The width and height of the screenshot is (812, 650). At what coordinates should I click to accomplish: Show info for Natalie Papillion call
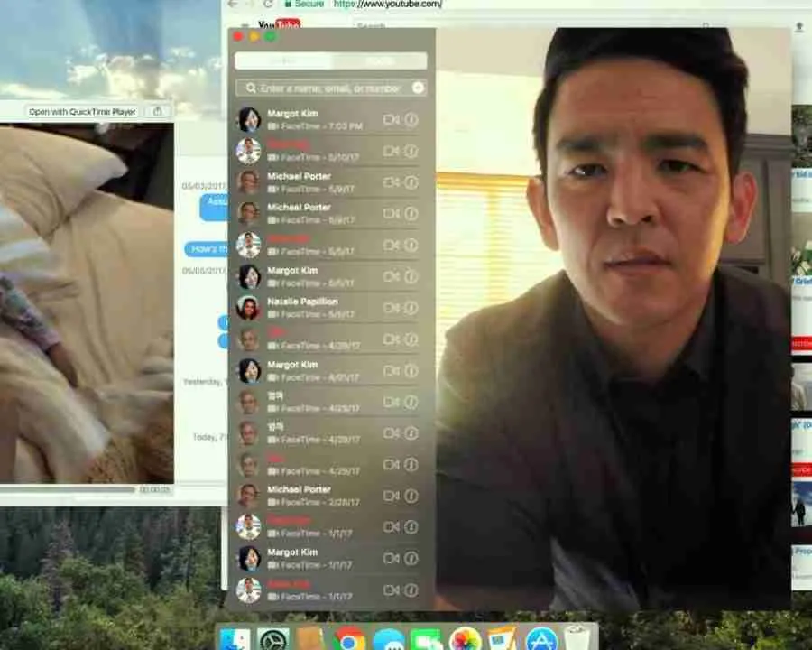tap(411, 308)
